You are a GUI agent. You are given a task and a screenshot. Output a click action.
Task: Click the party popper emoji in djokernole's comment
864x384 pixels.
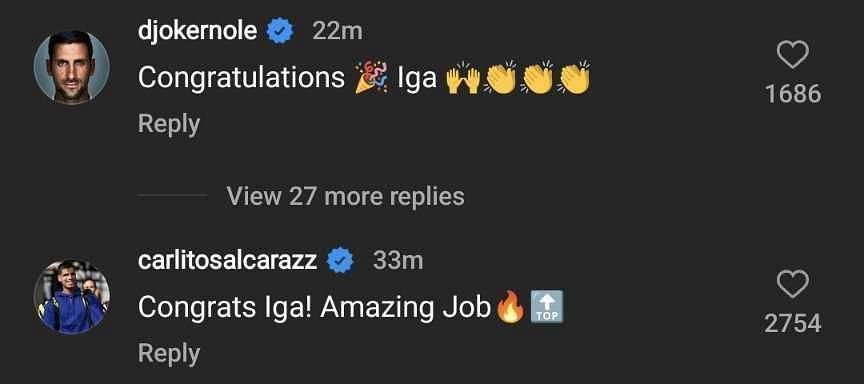(371, 78)
